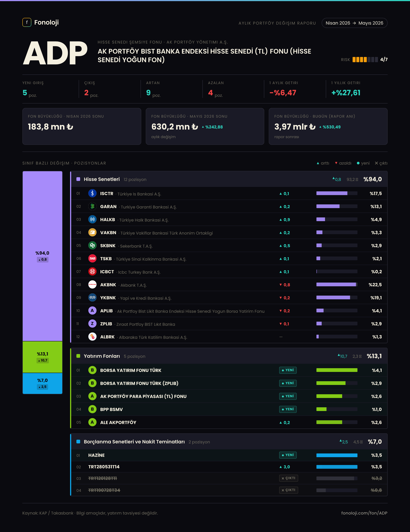Click the HAZİNE row label
This screenshot has height=532, width=410.
pyautogui.click(x=96, y=455)
